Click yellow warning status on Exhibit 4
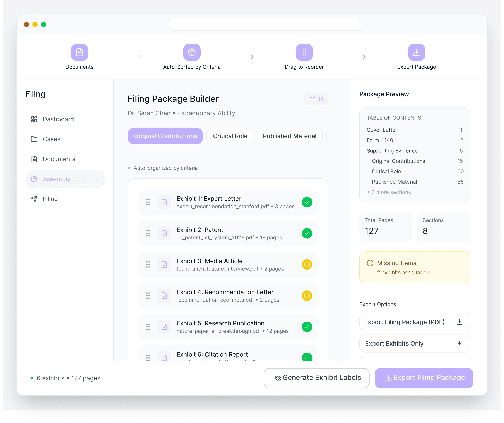Image resolution: width=504 pixels, height=423 pixels. tap(307, 296)
